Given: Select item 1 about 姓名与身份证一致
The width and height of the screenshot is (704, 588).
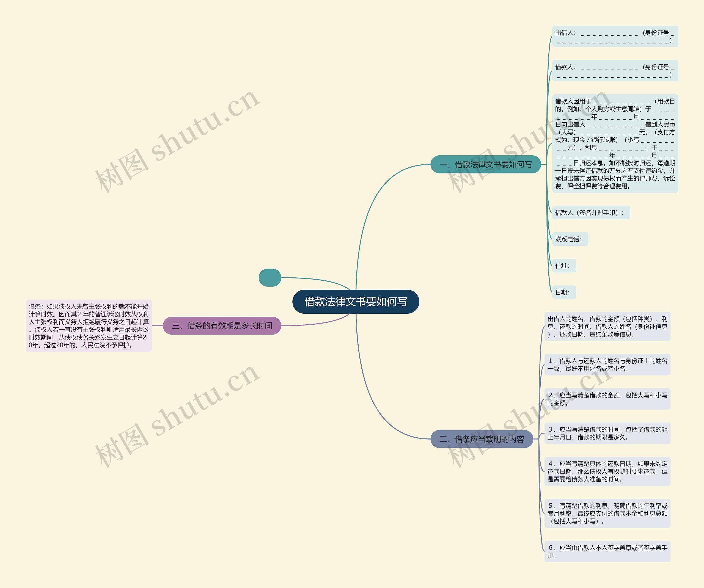Looking at the screenshot, I should (x=607, y=365).
